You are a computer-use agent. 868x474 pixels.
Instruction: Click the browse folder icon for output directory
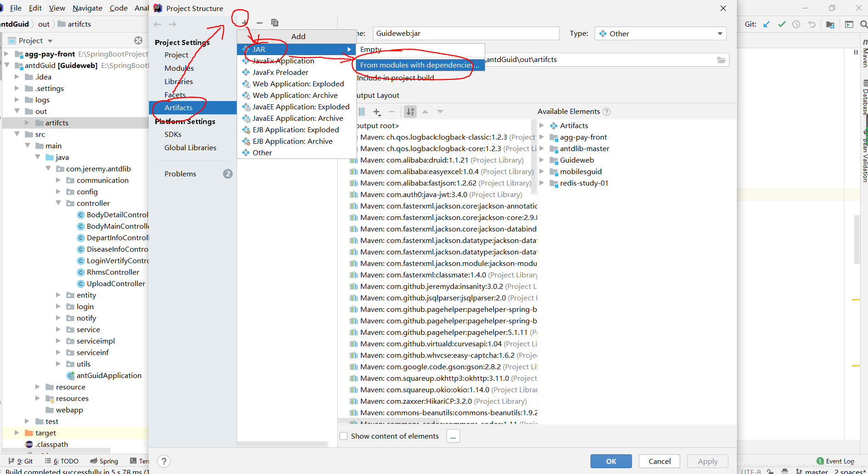721,60
